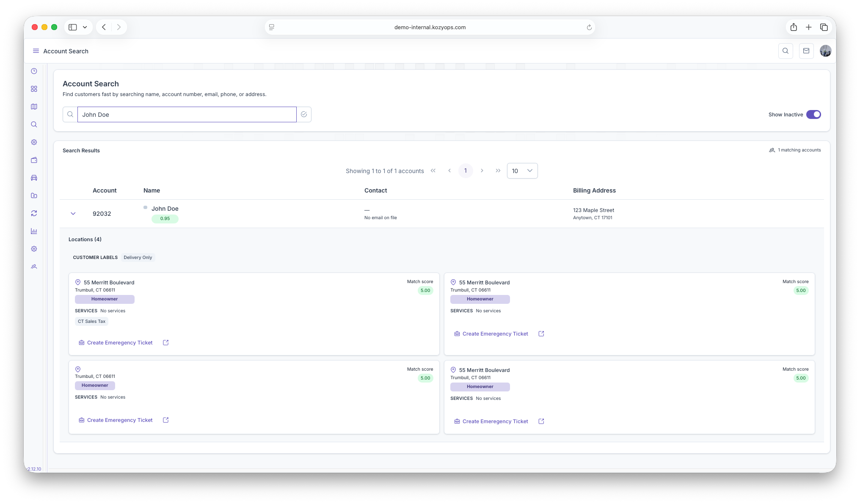Click the John Doe search input field
860x504 pixels.
[x=187, y=114]
